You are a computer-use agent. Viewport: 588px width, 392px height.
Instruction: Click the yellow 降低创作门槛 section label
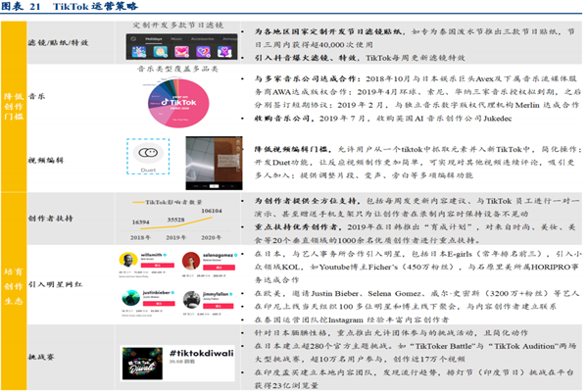14,107
